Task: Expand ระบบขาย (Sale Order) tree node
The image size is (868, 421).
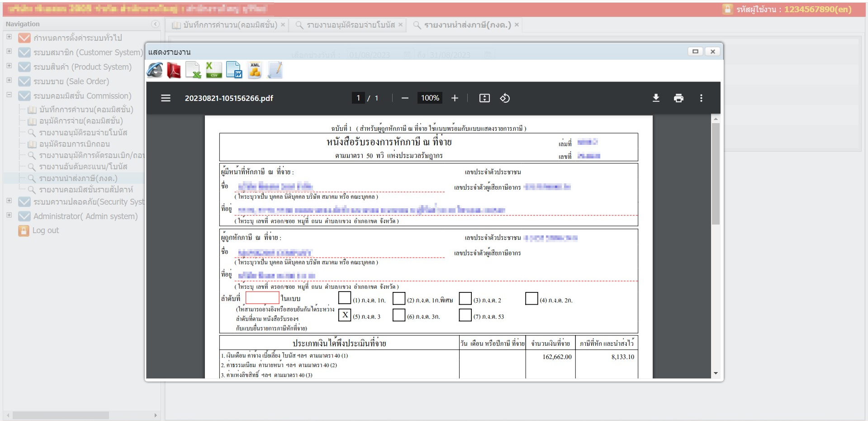Action: [x=9, y=81]
